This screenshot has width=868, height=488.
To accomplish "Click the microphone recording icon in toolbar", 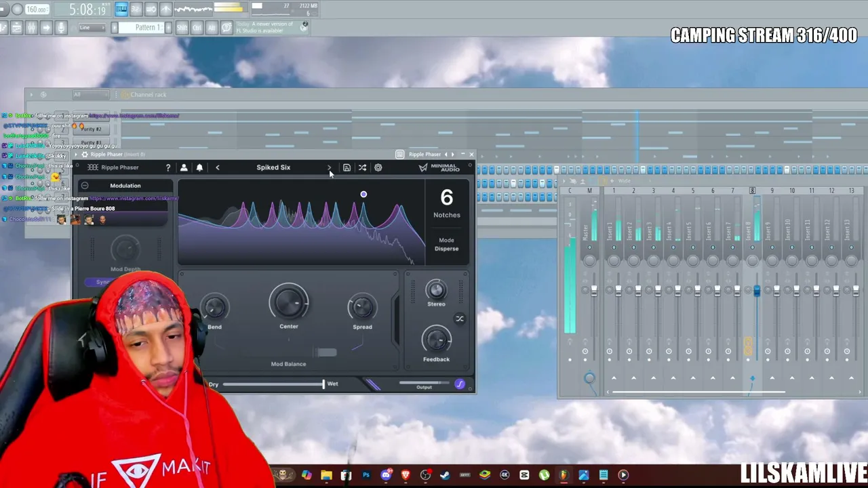I will 61,28.
